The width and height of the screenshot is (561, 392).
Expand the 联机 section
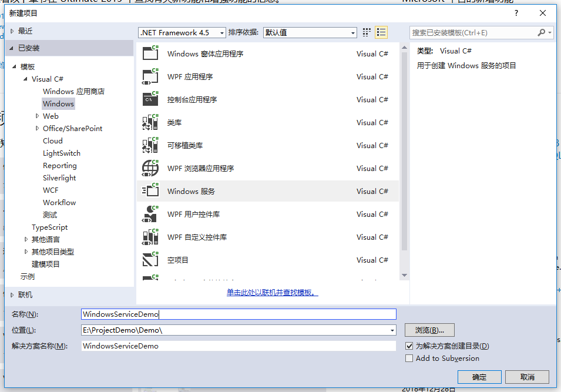coord(14,294)
